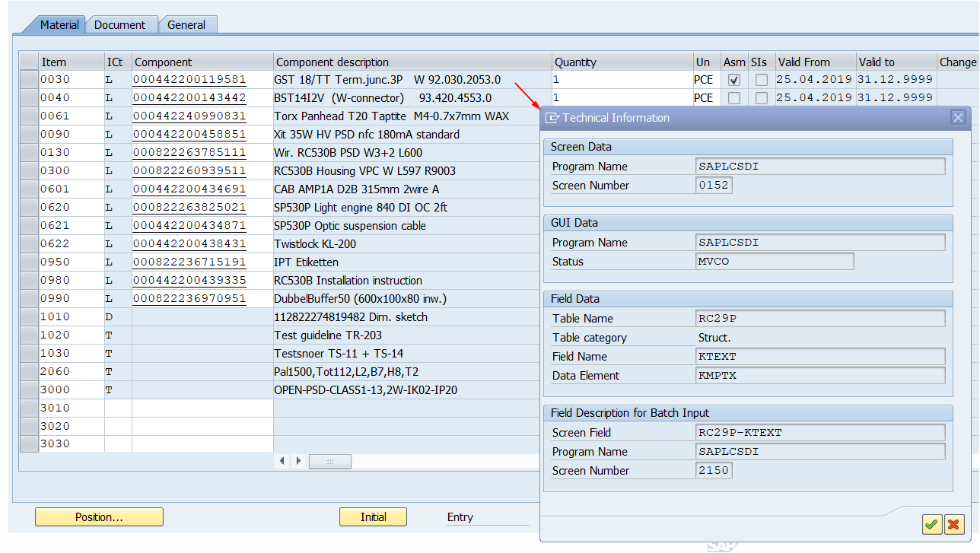
Task: Disable Asm checkbox for item 0030
Action: tap(734, 79)
